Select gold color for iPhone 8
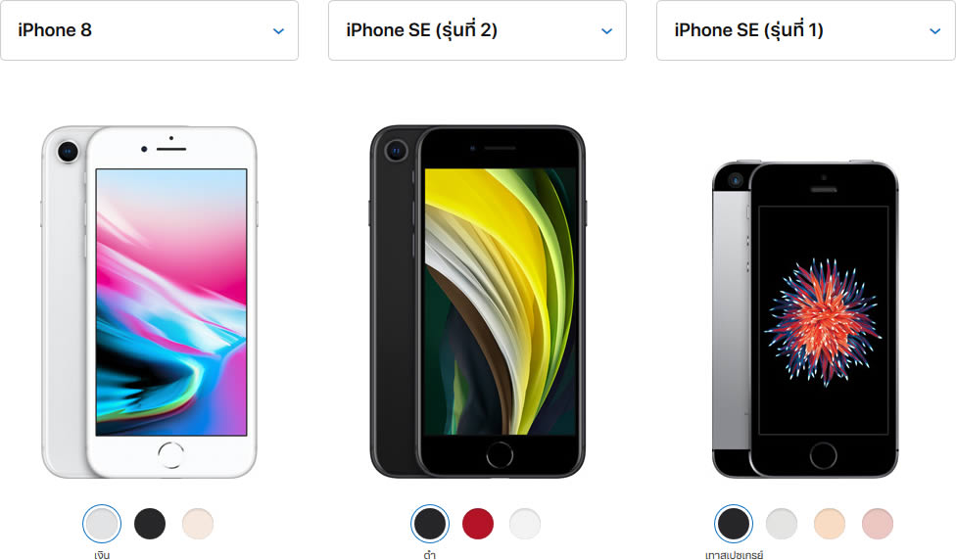956x560 pixels. (x=198, y=524)
